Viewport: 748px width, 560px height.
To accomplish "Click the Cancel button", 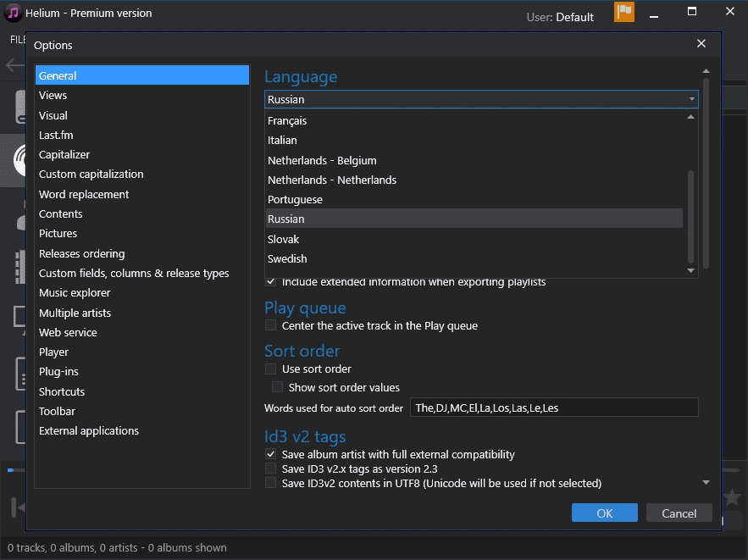I will (x=679, y=513).
